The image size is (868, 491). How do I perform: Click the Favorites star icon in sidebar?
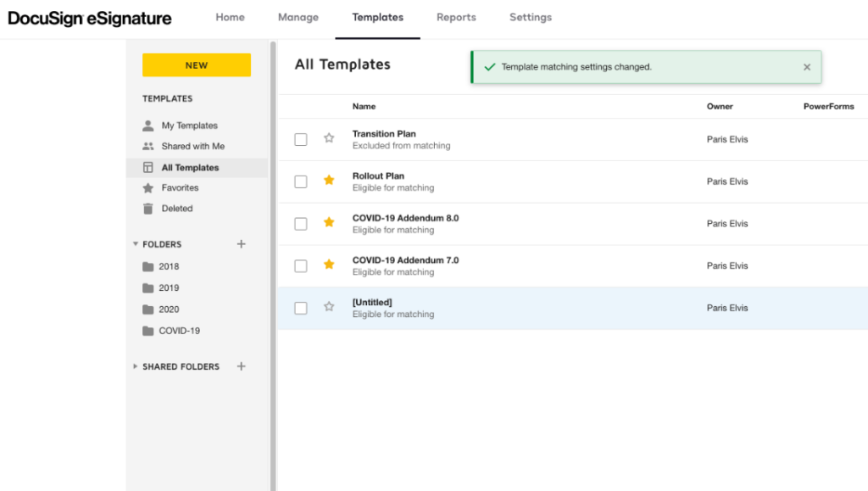coord(147,188)
